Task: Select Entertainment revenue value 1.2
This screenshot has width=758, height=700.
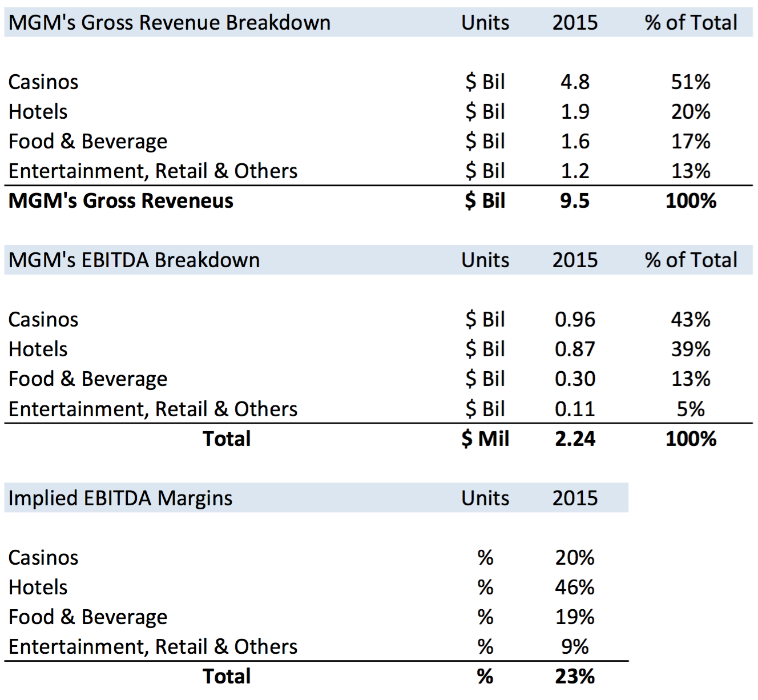Action: click(x=575, y=171)
